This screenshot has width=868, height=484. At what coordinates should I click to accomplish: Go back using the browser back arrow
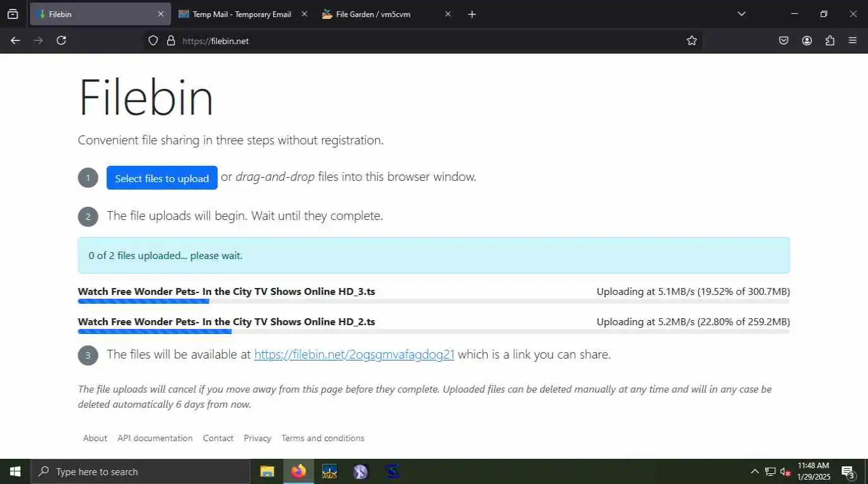tap(15, 40)
